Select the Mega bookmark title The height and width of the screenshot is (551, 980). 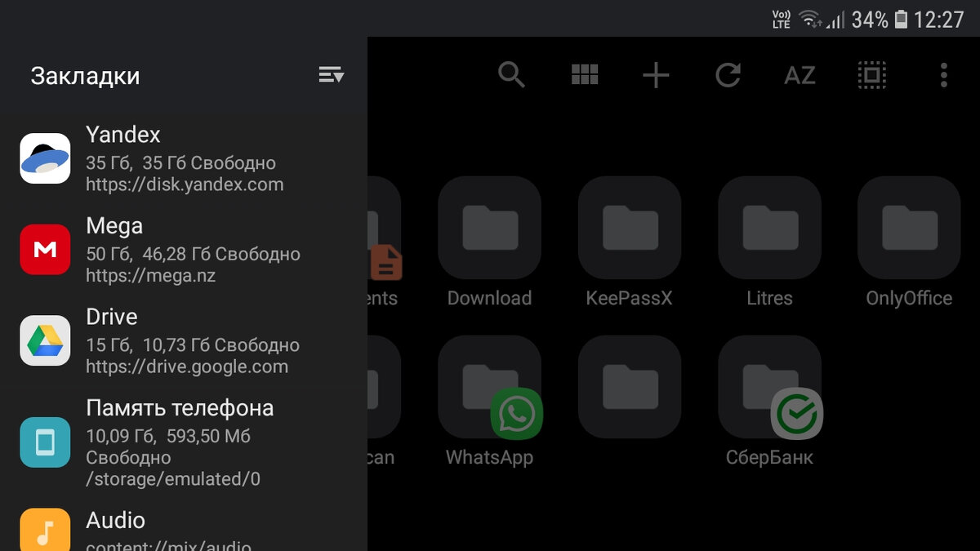pos(114,226)
